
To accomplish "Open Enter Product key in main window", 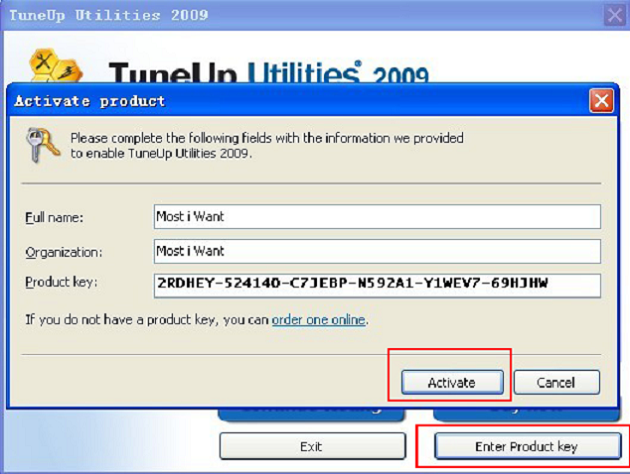I will (x=527, y=446).
